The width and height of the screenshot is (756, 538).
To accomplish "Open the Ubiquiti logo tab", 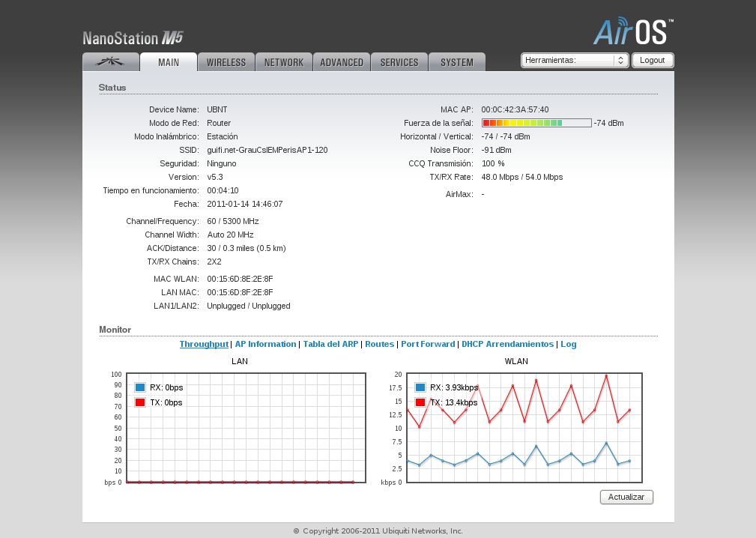I will (111, 62).
